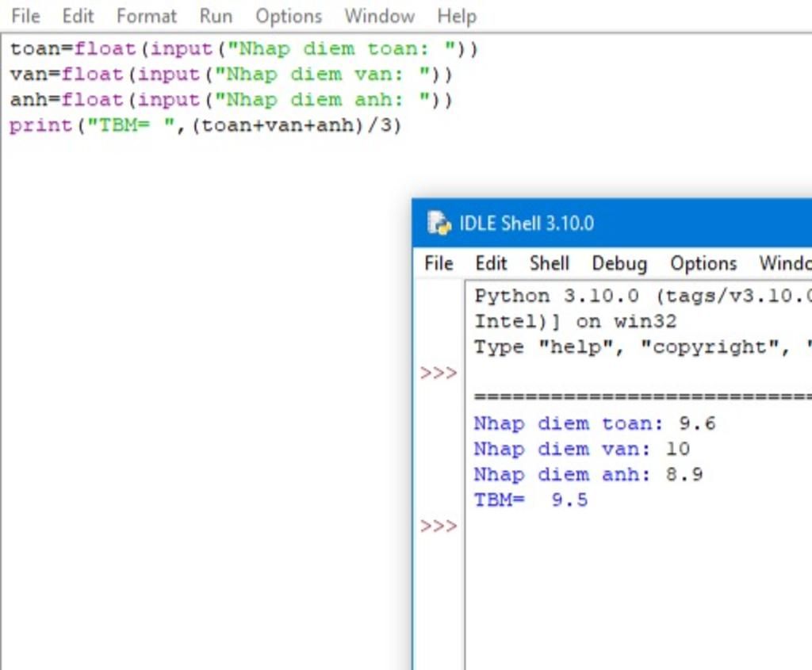Image resolution: width=812 pixels, height=670 pixels.
Task: Open the Debug menu
Action: (619, 263)
